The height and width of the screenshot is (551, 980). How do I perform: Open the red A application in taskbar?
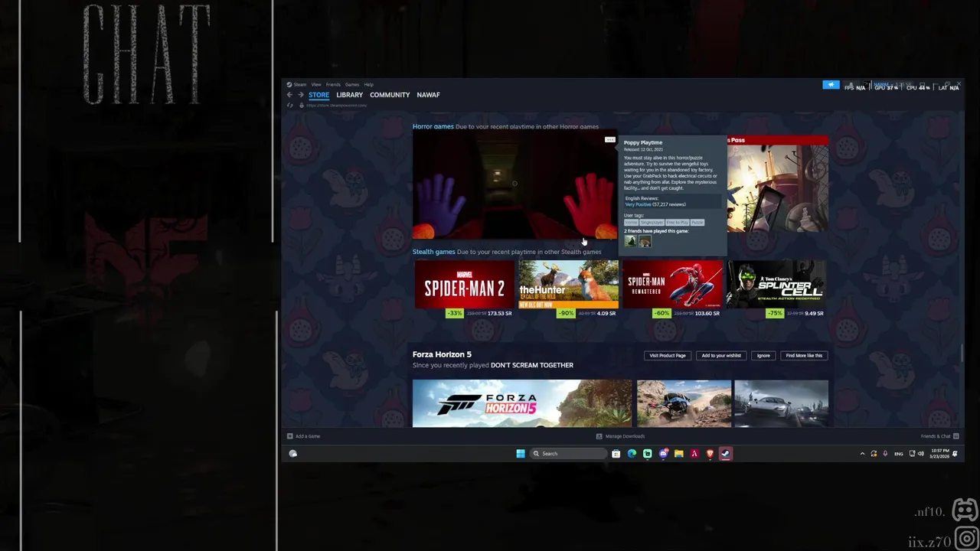point(694,454)
